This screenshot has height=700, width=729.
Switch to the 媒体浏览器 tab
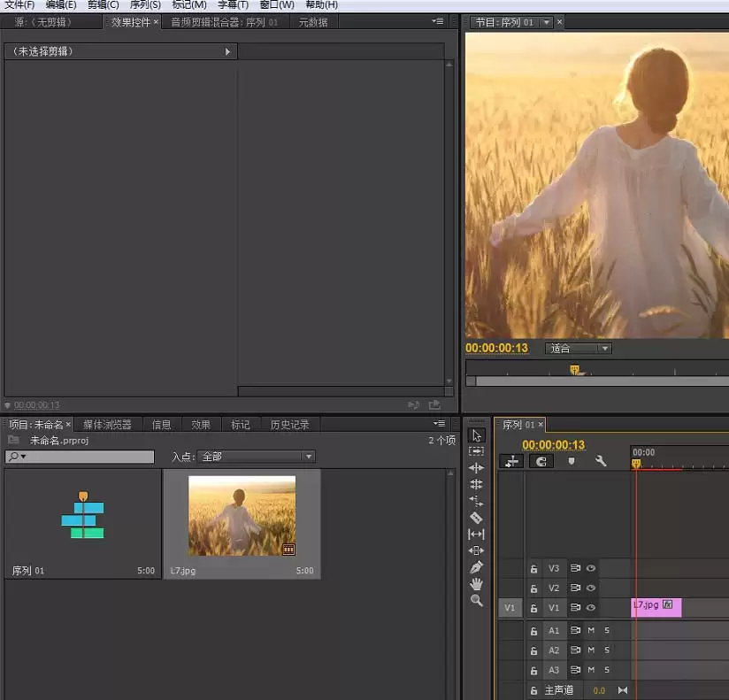tap(107, 425)
